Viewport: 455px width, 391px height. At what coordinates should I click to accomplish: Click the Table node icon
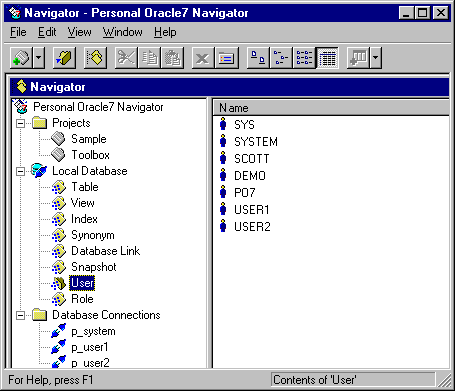point(59,187)
